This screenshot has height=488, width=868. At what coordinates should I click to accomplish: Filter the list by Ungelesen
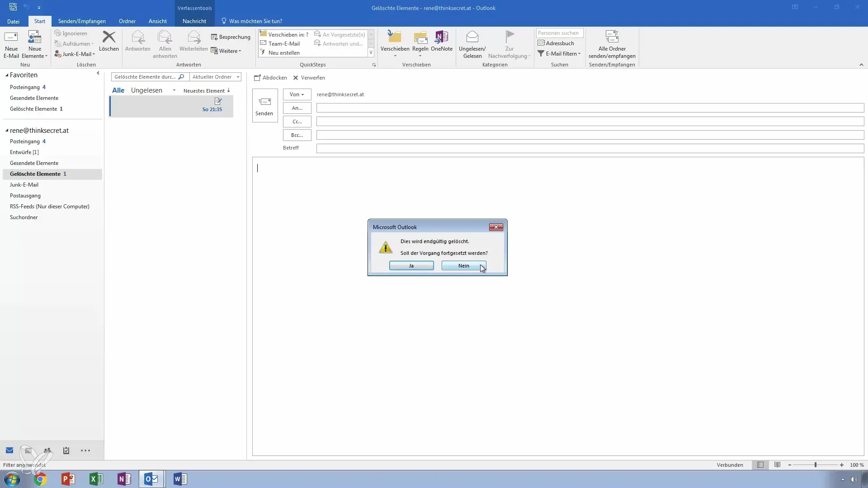(x=146, y=90)
